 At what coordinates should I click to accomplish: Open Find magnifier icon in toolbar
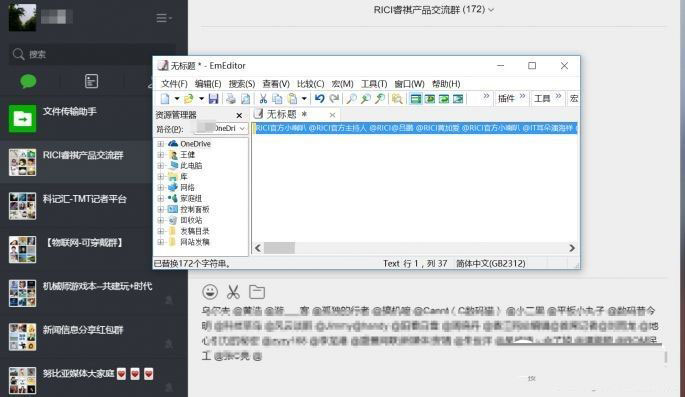[351, 99]
